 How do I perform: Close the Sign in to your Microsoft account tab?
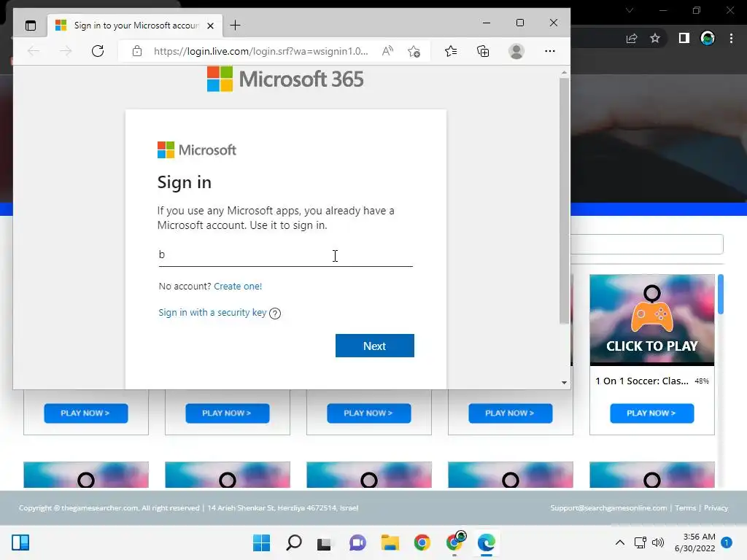tap(210, 26)
